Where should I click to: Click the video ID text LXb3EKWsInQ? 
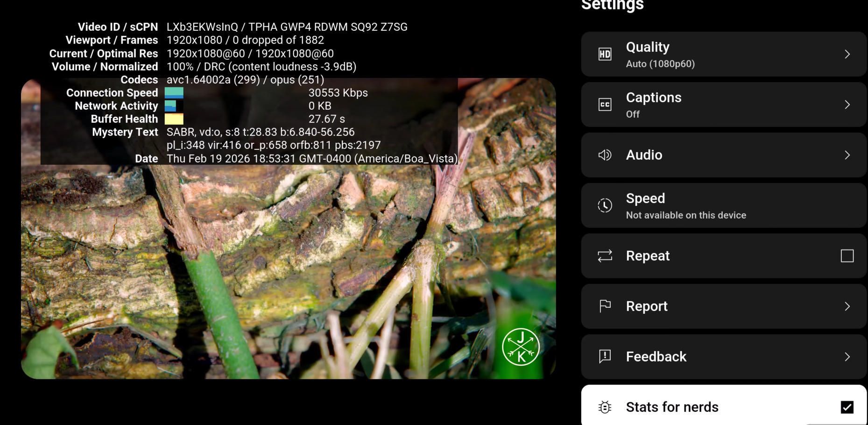202,27
